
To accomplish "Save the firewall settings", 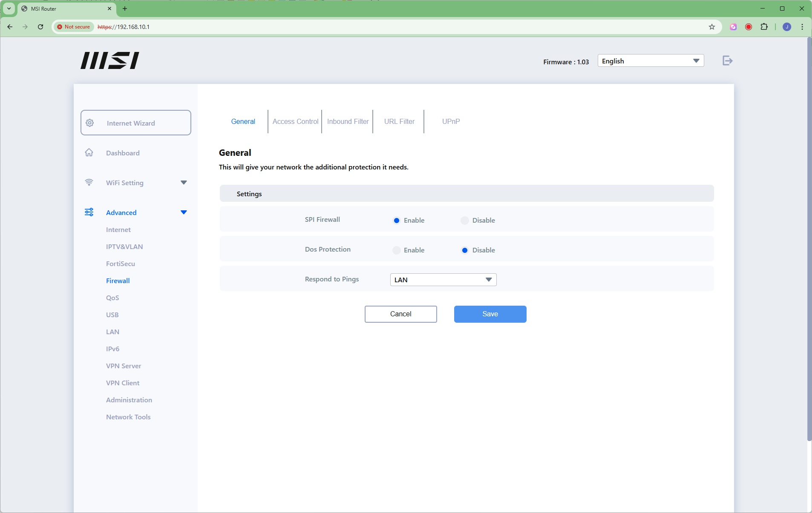I will (x=490, y=314).
